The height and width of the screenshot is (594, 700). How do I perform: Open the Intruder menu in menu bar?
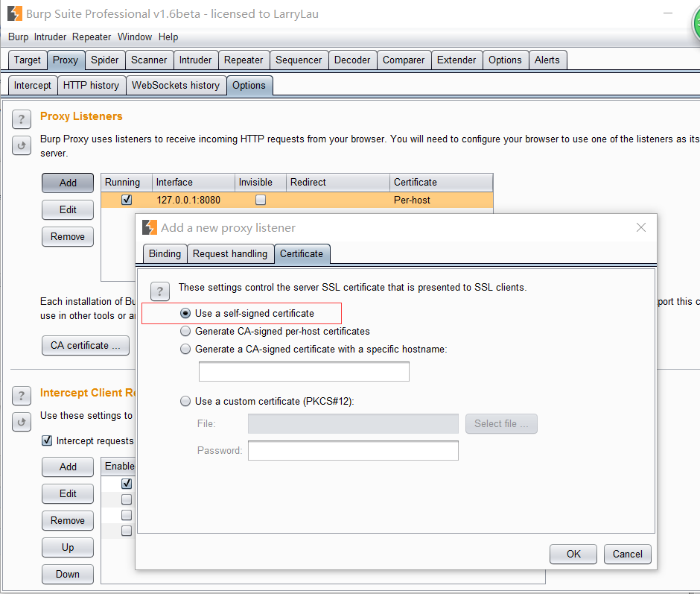[50, 37]
